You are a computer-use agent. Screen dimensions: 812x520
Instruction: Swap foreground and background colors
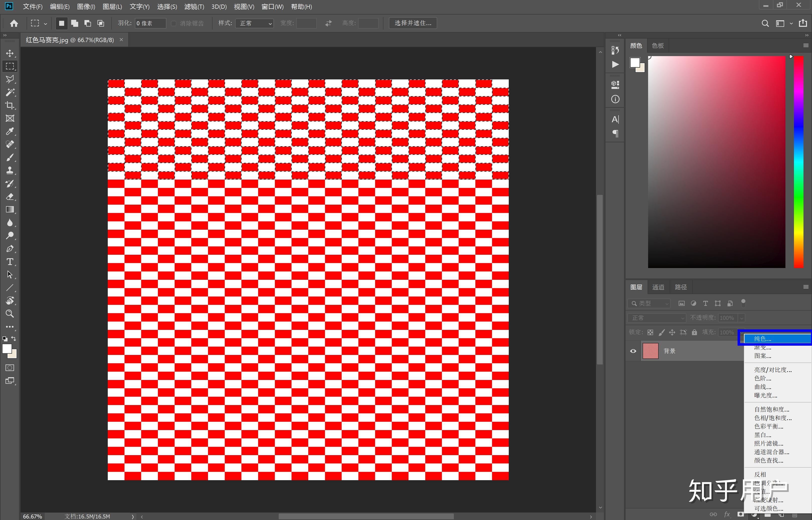click(x=14, y=338)
